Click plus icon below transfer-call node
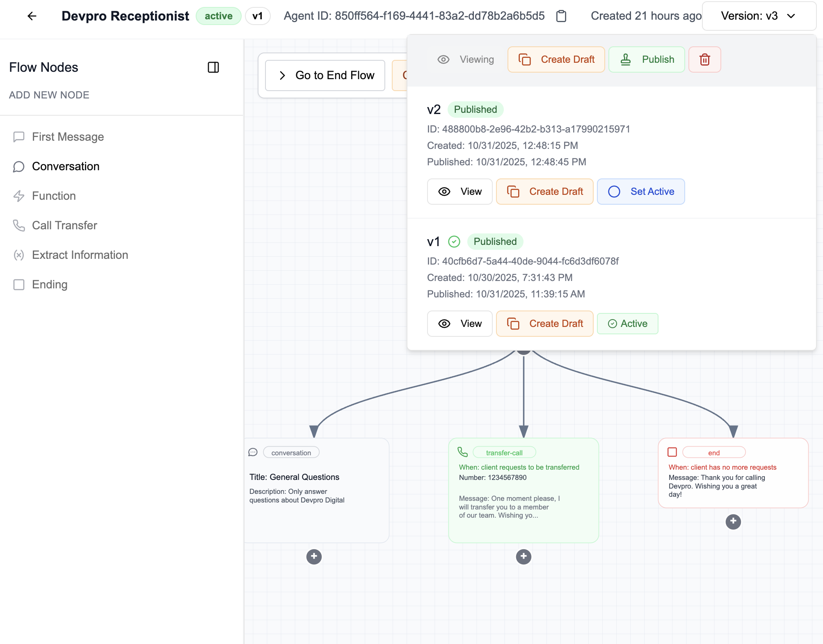 pyautogui.click(x=523, y=557)
